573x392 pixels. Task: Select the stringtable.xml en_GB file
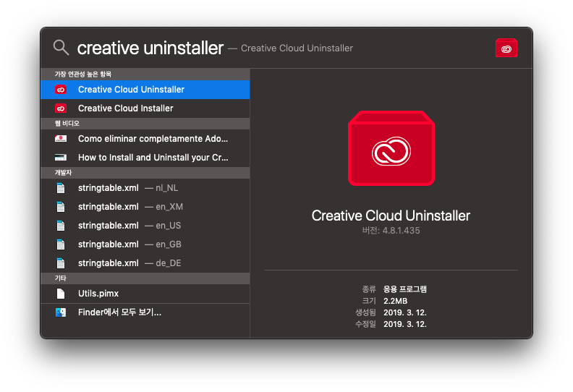[145, 244]
